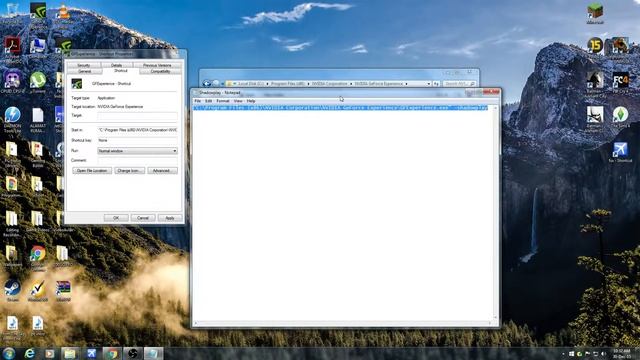Open the Steam desktop icon

(x=12, y=289)
